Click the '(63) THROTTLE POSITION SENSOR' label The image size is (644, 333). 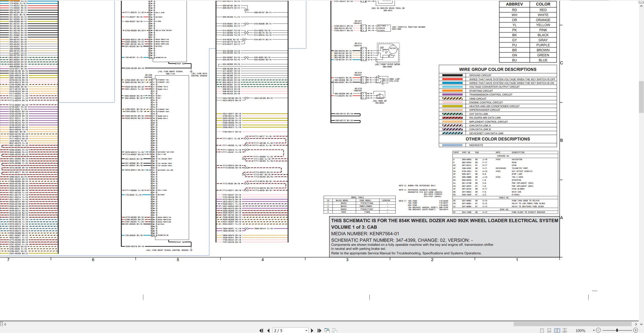(409, 27)
